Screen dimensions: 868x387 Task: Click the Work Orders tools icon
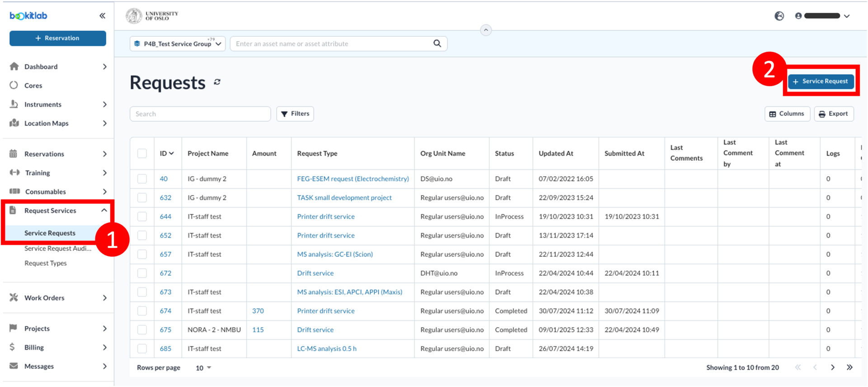pyautogui.click(x=14, y=297)
